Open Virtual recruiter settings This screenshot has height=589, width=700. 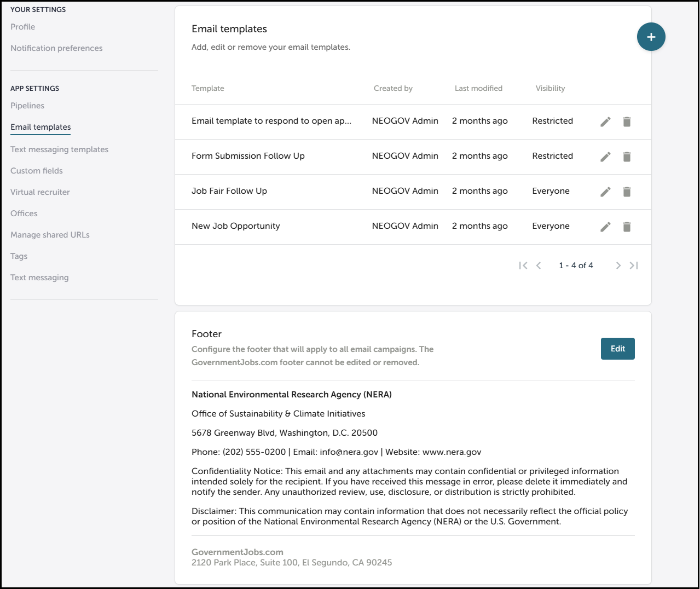(x=40, y=192)
